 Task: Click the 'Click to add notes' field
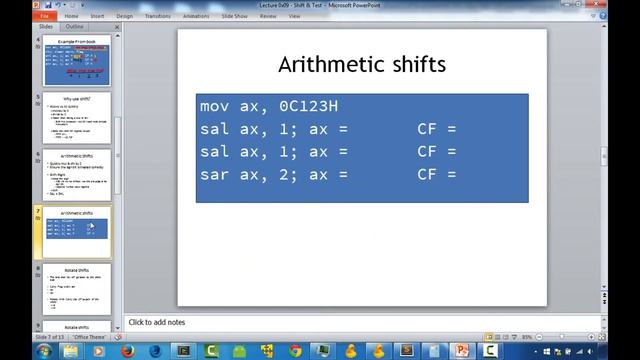pos(361,322)
